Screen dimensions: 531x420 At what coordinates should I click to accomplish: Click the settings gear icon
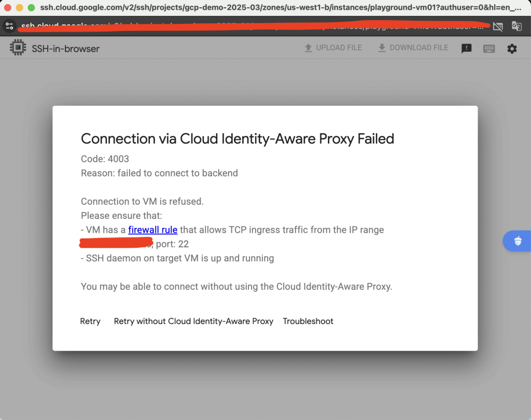point(512,48)
